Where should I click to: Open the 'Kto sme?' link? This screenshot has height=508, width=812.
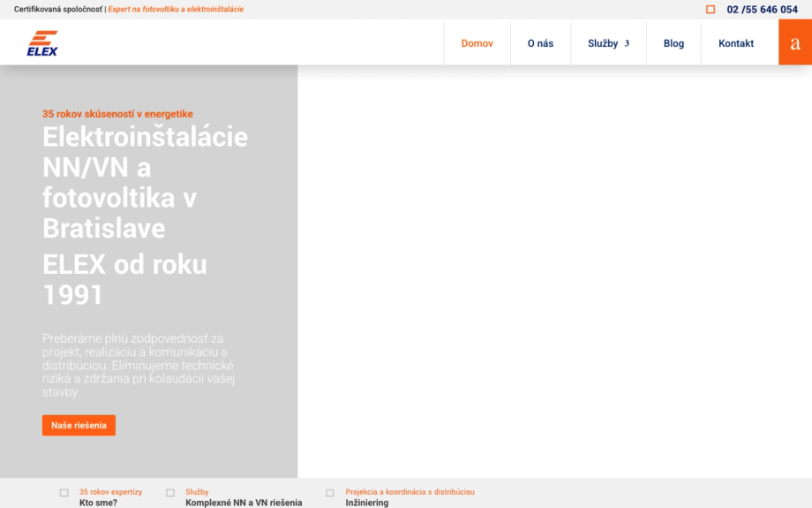98,503
